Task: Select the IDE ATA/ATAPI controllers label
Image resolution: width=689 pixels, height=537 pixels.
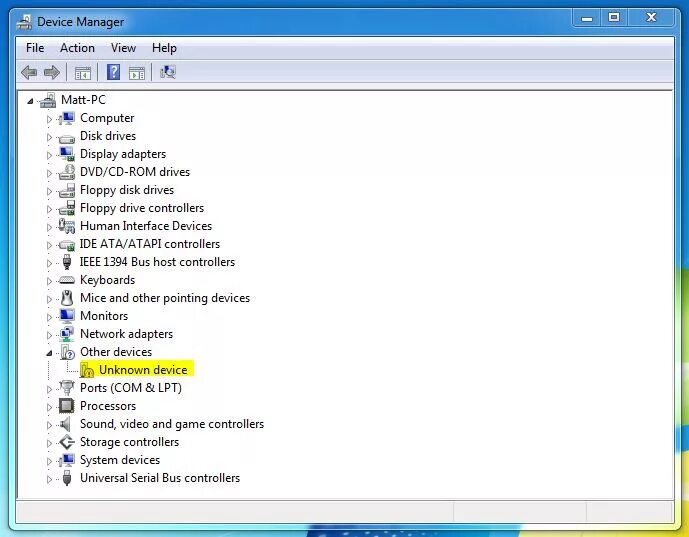Action: [150, 244]
